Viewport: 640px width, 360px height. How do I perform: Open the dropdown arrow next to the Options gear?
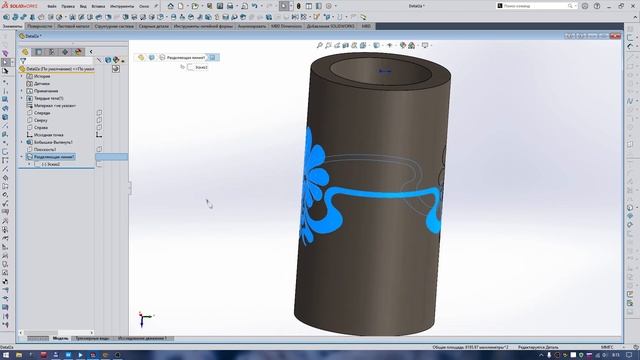click(x=336, y=6)
